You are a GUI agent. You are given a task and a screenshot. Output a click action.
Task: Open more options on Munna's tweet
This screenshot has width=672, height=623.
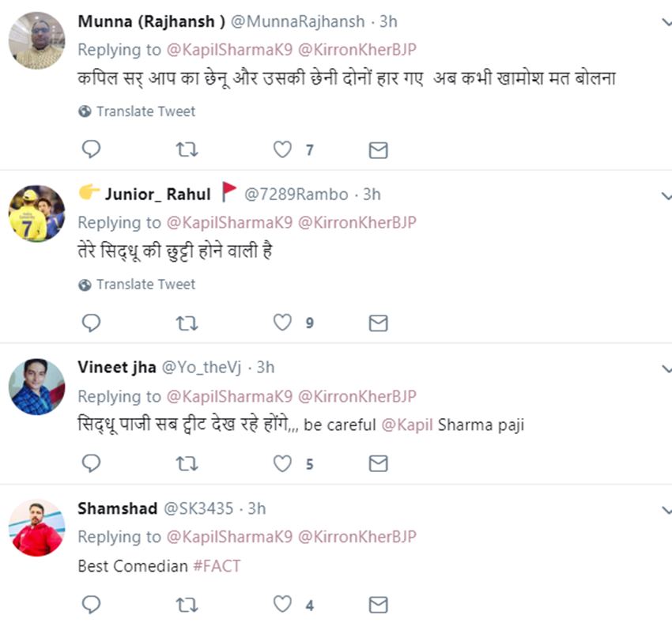pos(666,23)
